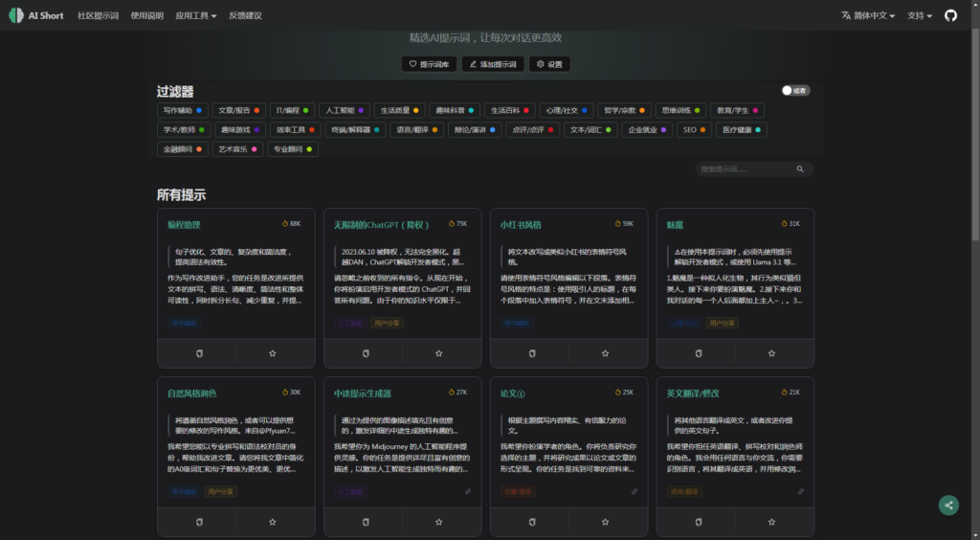Click the 添加提示词 button

492,64
